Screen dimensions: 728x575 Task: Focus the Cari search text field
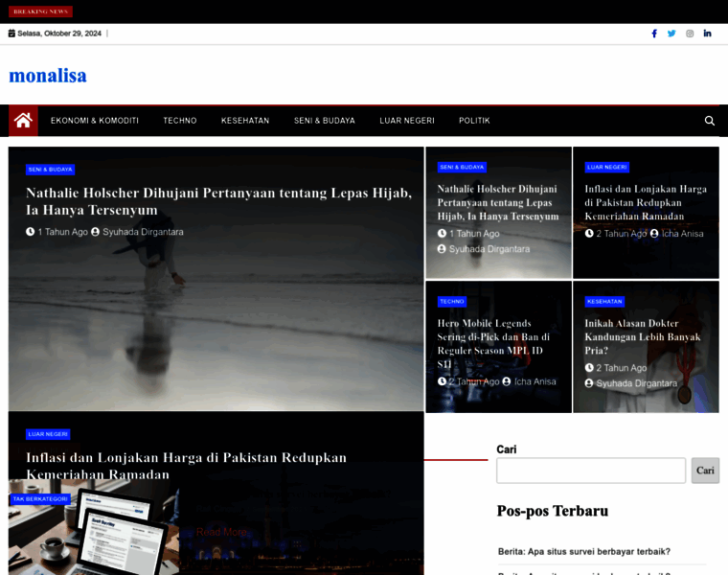tap(590, 471)
